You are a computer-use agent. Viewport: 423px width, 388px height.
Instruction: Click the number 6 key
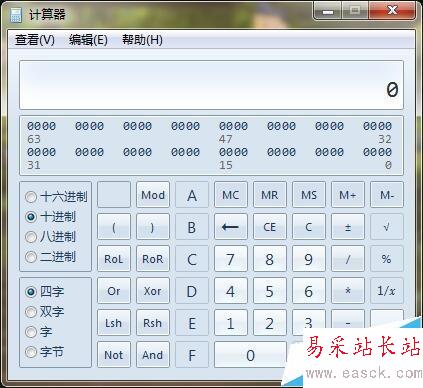[309, 291]
